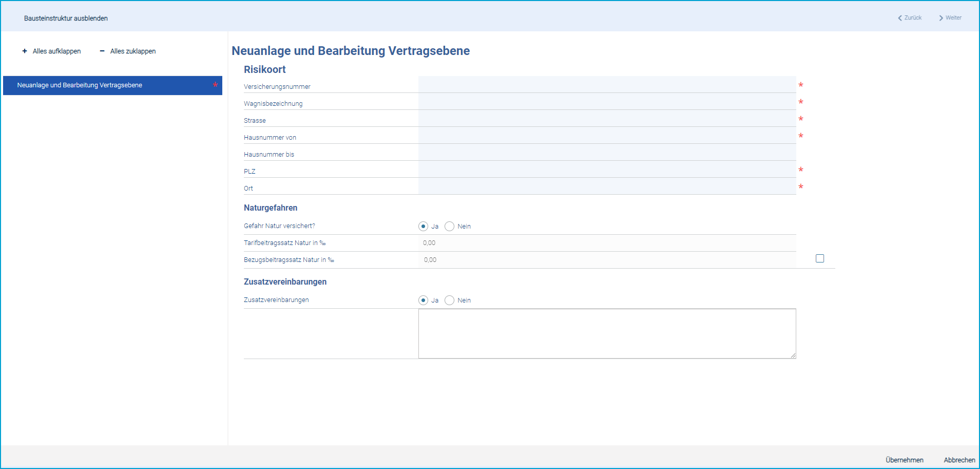Viewport: 980px width, 469px height.
Task: Click the Wagnisbezeichnung input field
Action: pyautogui.click(x=607, y=102)
